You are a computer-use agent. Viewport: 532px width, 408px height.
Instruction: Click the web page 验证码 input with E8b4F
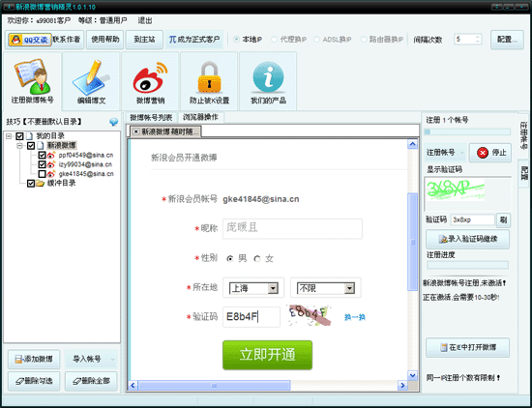coord(251,317)
